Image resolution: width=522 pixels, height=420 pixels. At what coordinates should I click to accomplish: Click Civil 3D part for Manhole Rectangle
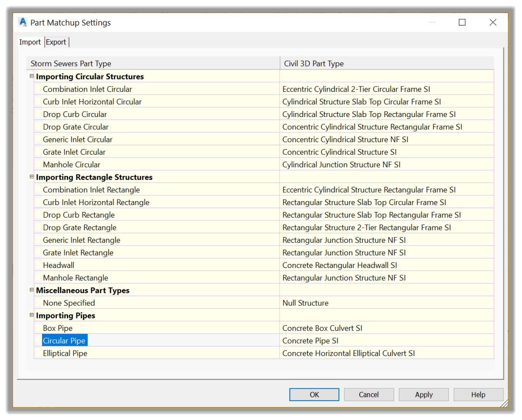point(387,278)
